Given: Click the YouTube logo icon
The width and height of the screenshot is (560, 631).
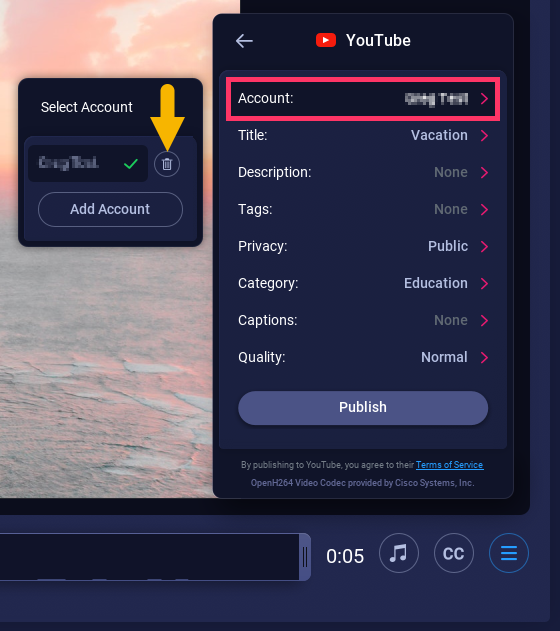Looking at the screenshot, I should [326, 40].
